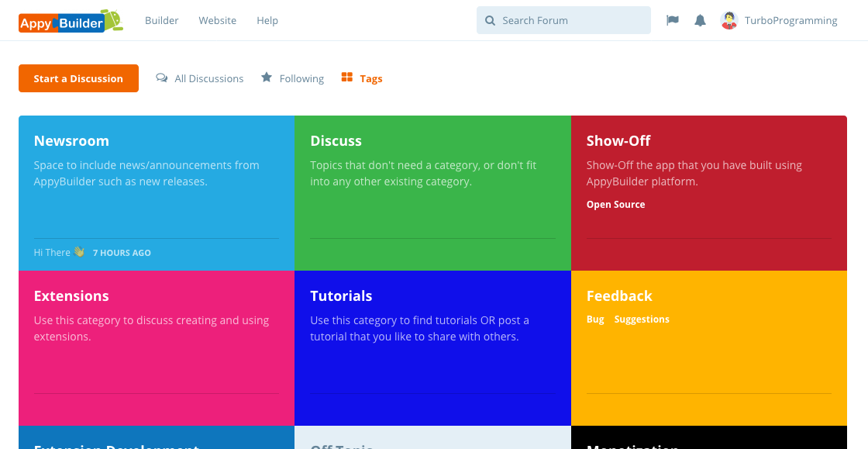Open the Discuss category
This screenshot has width=868, height=449.
[336, 140]
